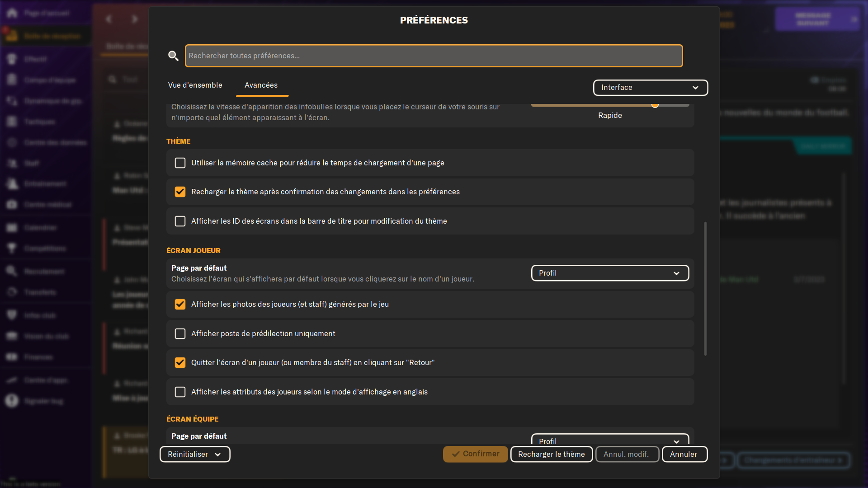Check Afficher poste de prédilection uniquement
Viewport: 868px width, 488px height.
[x=180, y=333]
